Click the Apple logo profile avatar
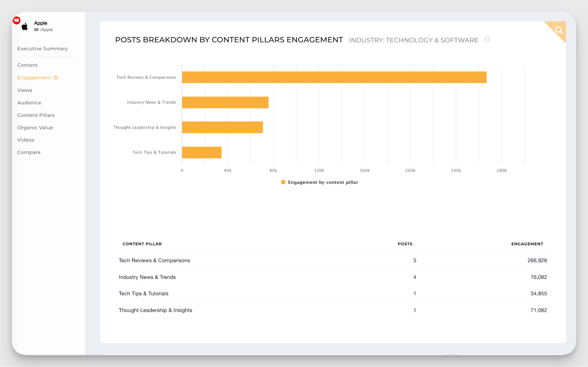Image resolution: width=588 pixels, height=367 pixels. pyautogui.click(x=25, y=26)
